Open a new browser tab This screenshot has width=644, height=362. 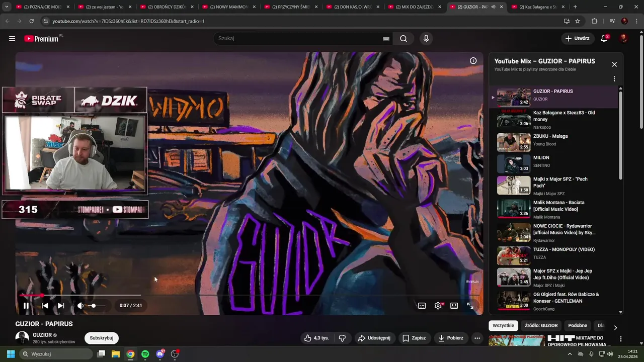[x=575, y=7]
